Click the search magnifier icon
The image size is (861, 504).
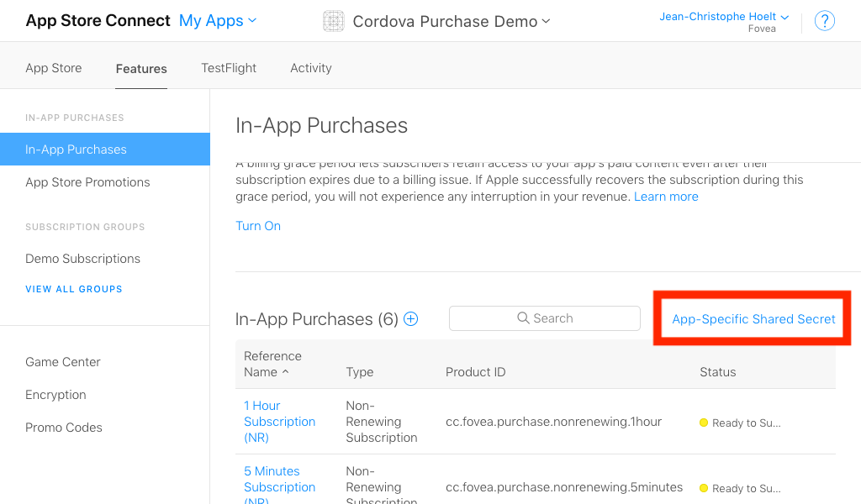point(523,318)
